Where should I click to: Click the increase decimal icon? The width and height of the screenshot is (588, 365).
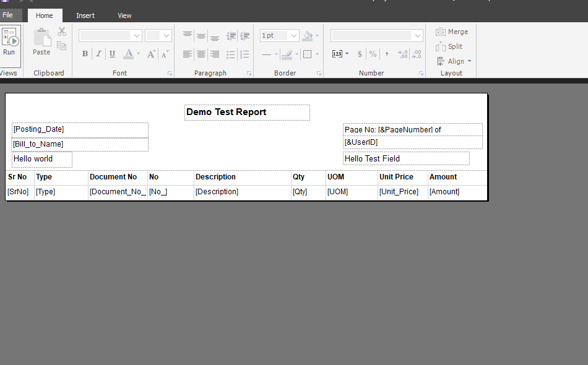coord(402,54)
